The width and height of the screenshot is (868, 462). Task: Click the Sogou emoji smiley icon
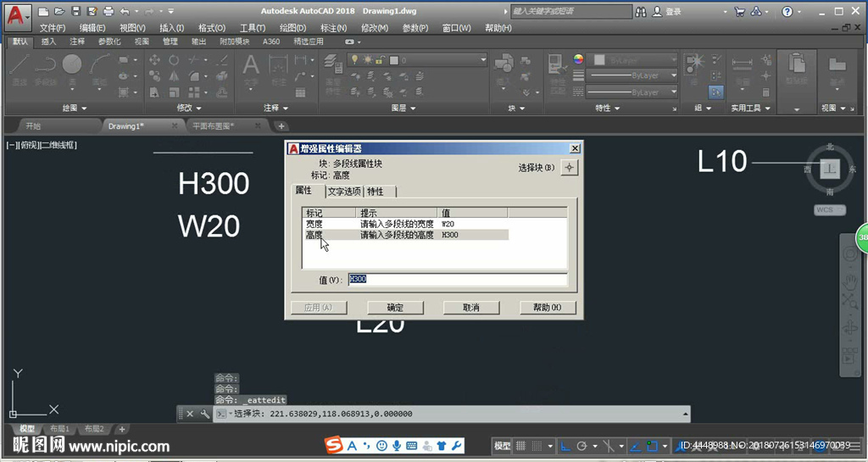point(381,445)
